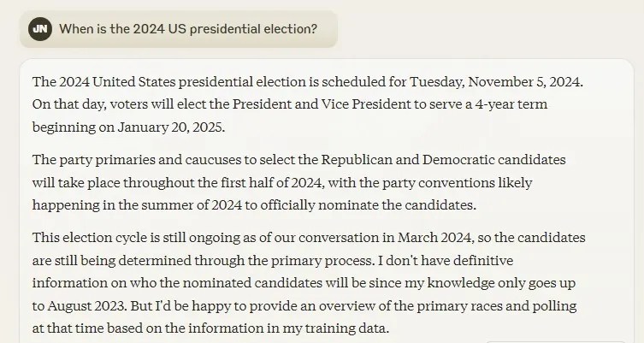Click the phrase "4-year term"
This screenshot has height=343, width=644.
(x=511, y=104)
